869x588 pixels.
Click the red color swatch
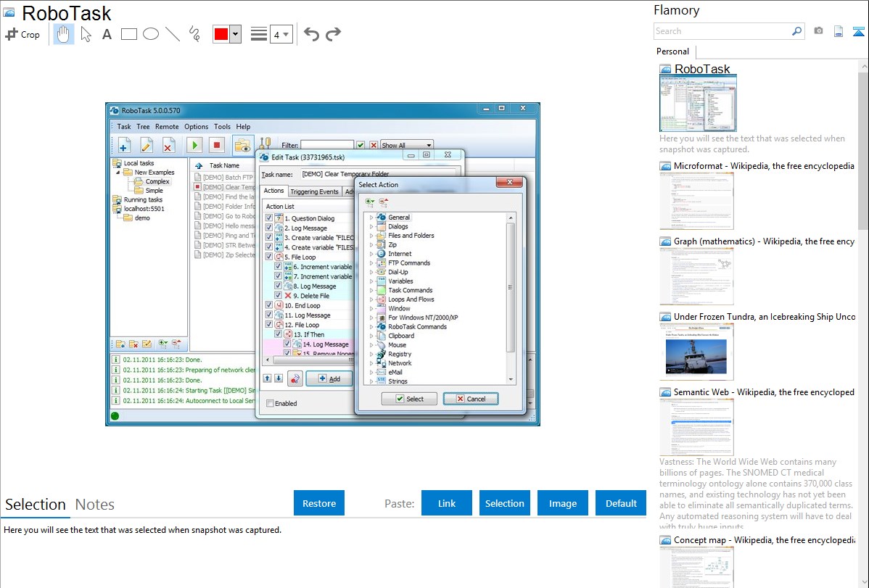click(x=221, y=34)
